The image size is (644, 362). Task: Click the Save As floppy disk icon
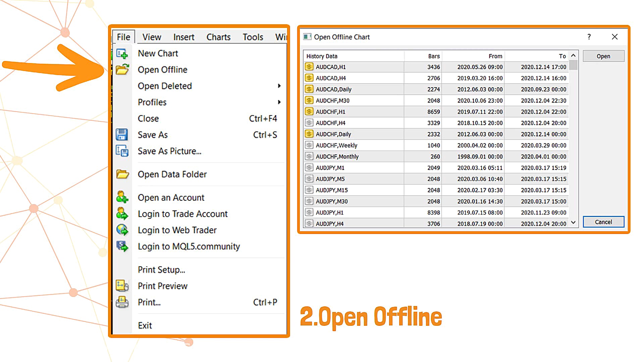tap(122, 135)
